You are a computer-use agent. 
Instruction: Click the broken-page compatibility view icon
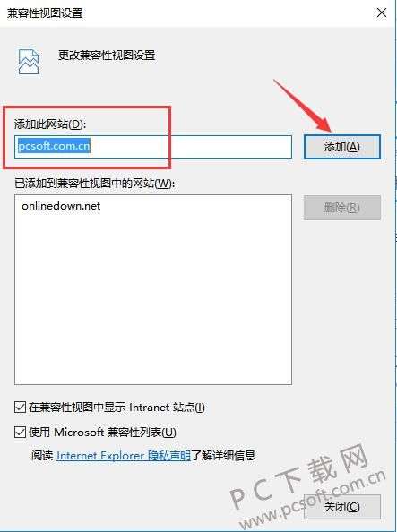click(29, 62)
